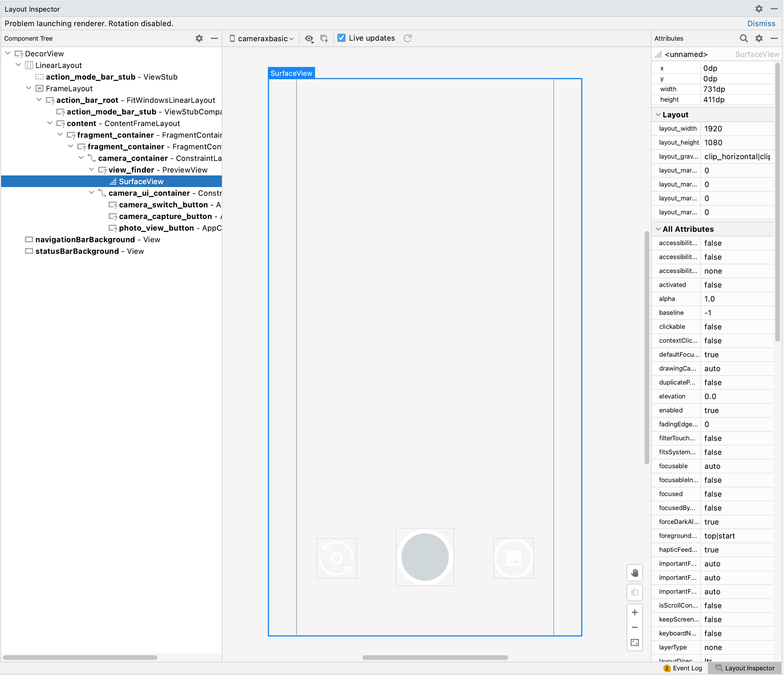Select camera_capture_button in the tree
This screenshot has width=784, height=675.
point(165,216)
